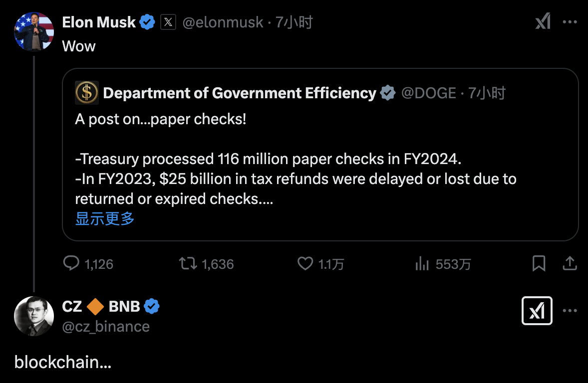Click the X affiliation badge beside Elon Musk
The height and width of the screenshot is (383, 588).
(x=168, y=22)
